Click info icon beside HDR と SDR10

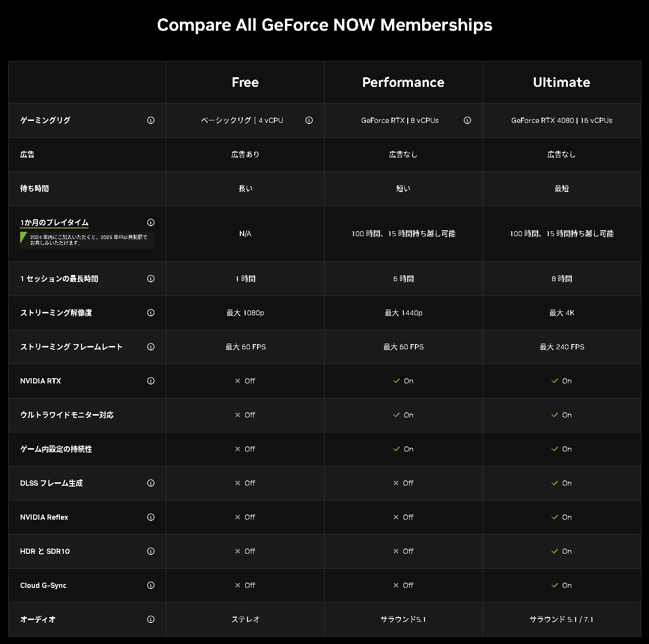(x=151, y=551)
